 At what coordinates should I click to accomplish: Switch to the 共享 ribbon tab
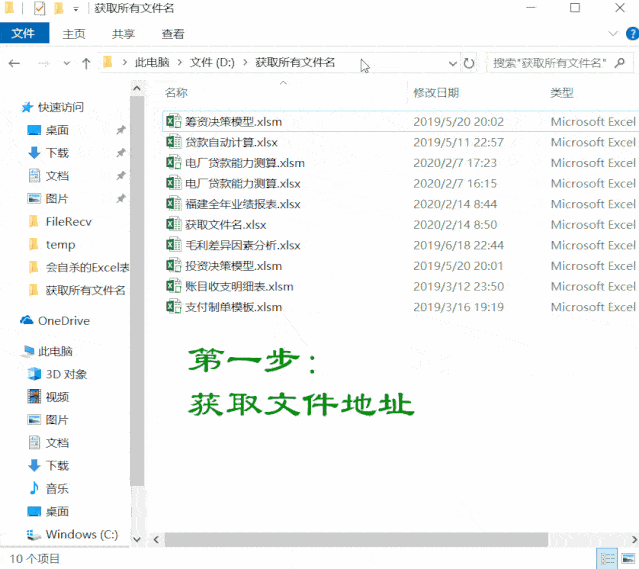[x=123, y=34]
